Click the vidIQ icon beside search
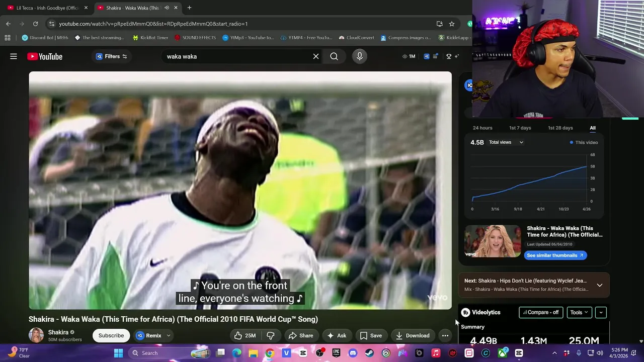 click(x=427, y=56)
